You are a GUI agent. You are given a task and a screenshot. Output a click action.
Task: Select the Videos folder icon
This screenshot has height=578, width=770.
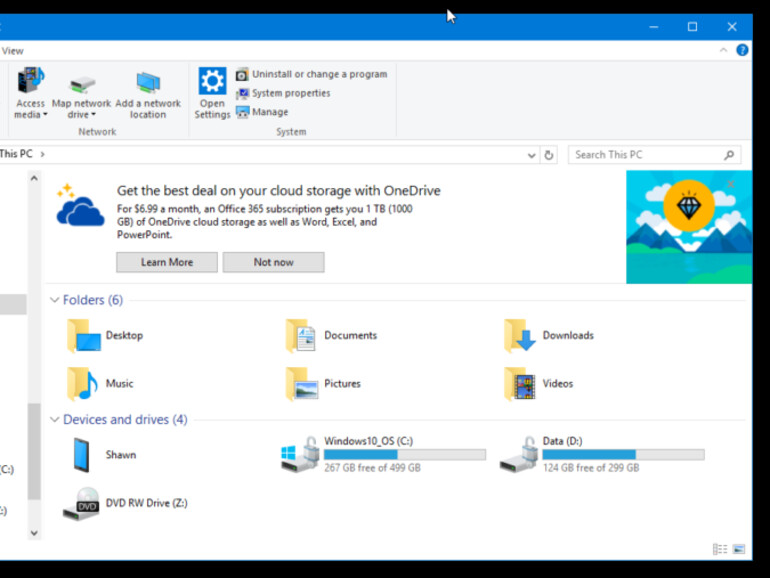click(520, 384)
